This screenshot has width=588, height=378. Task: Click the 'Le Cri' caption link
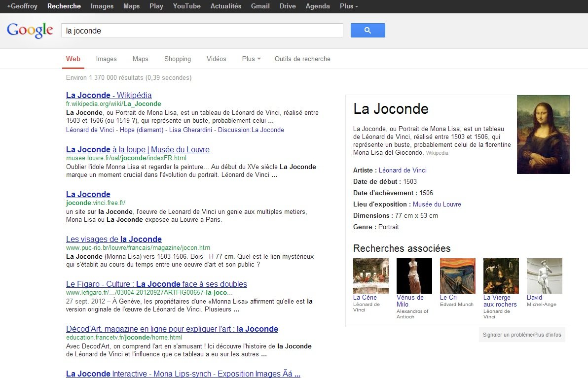pyautogui.click(x=448, y=298)
